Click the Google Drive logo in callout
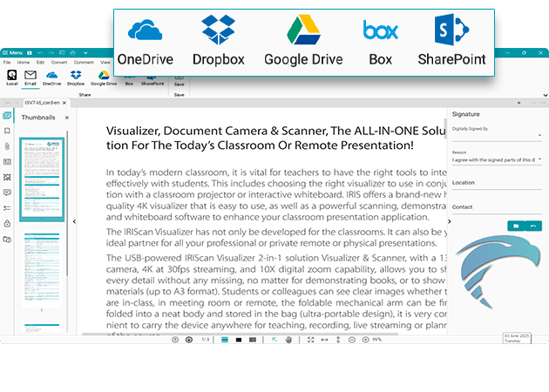Image resolution: width=549 pixels, height=392 pixels. point(303,30)
